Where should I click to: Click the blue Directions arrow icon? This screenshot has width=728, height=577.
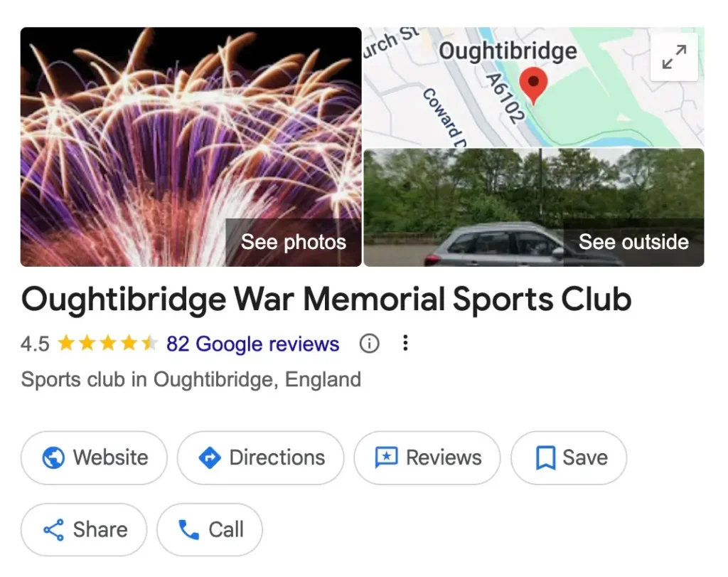tap(210, 457)
